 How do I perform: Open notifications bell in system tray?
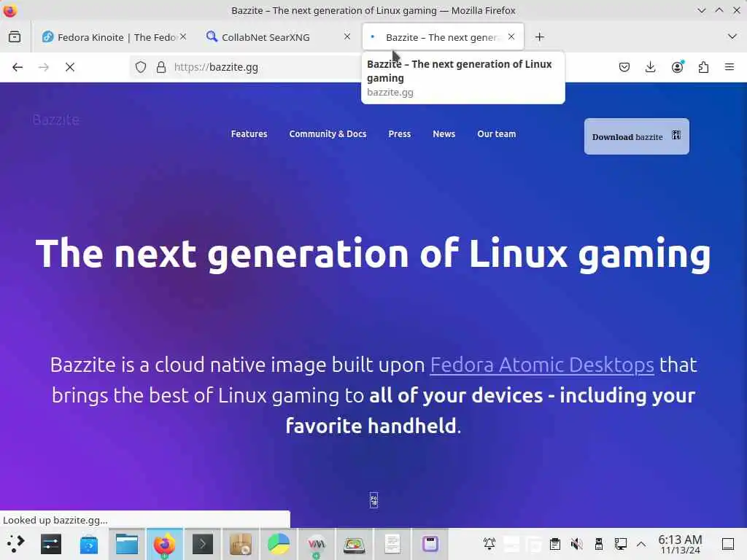point(489,543)
